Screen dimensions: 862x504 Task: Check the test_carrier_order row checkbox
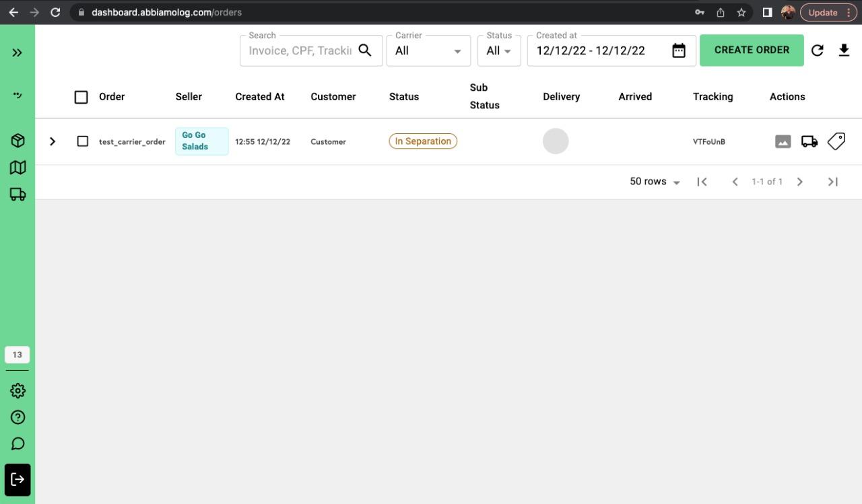point(82,141)
